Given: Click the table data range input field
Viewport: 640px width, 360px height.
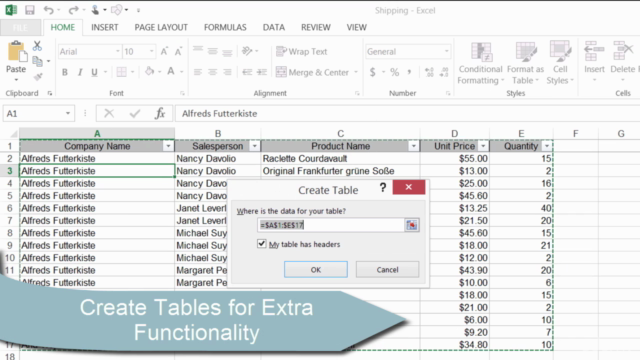Looking at the screenshot, I should pyautogui.click(x=330, y=225).
